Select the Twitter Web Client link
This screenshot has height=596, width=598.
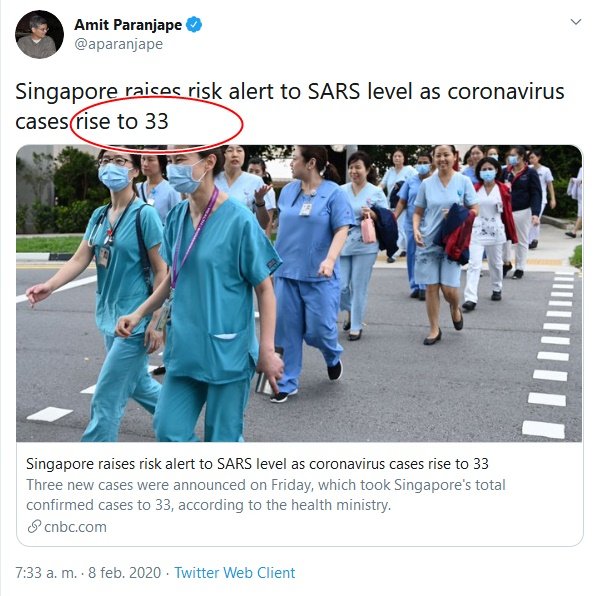(x=235, y=573)
